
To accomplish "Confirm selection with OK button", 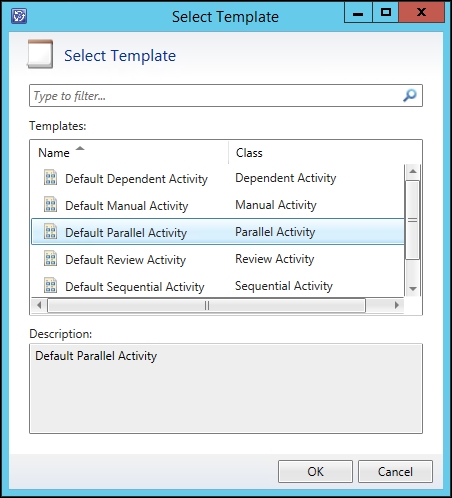I will point(315,472).
